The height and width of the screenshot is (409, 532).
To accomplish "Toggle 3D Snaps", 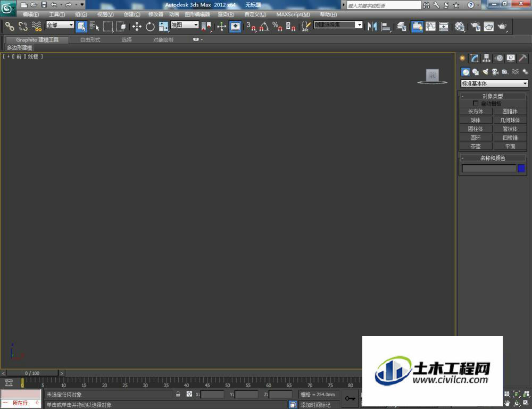I will (x=251, y=26).
